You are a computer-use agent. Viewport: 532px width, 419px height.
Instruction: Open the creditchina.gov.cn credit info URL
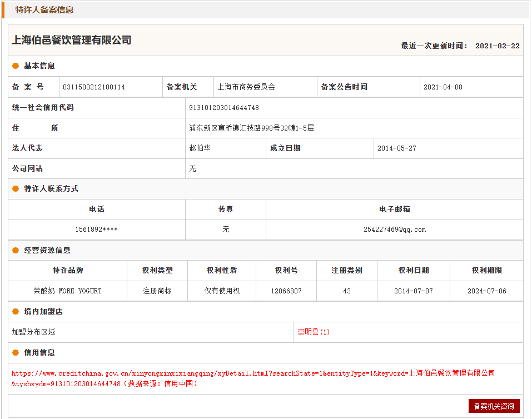click(x=253, y=373)
